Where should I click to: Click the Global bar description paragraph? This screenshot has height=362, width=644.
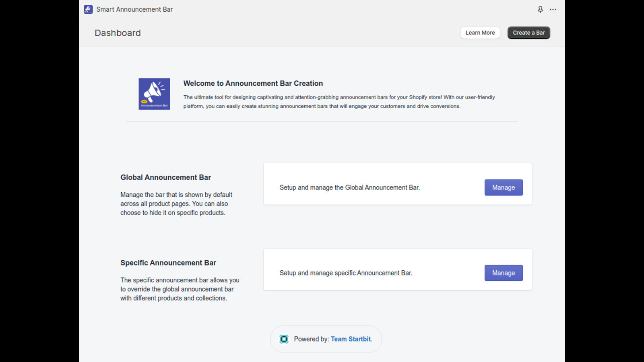click(176, 204)
